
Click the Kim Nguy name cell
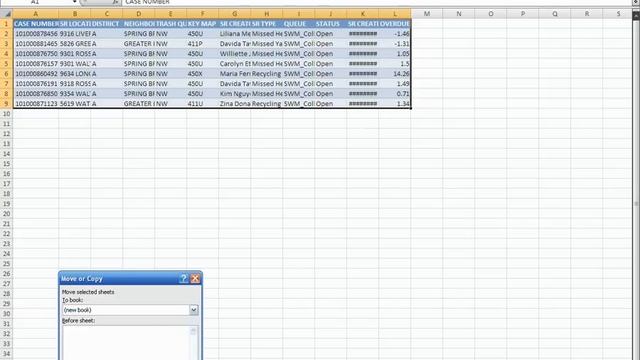(x=235, y=93)
